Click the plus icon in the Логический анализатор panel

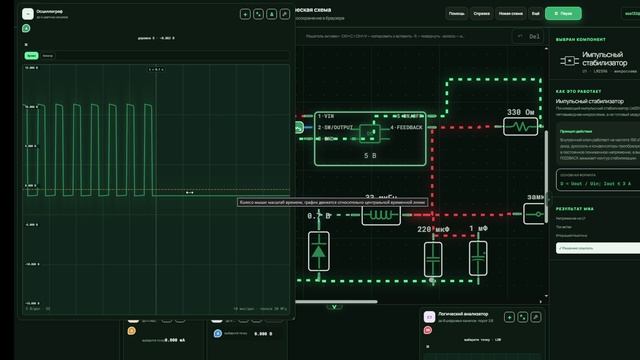pos(509,317)
